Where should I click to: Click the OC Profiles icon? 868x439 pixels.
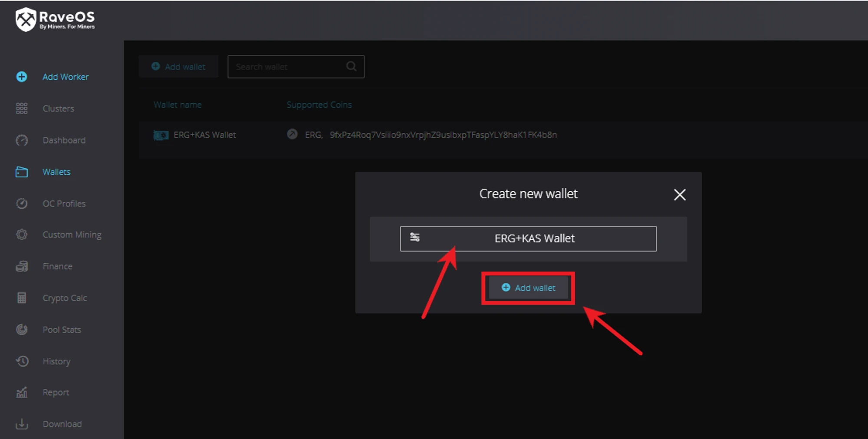tap(22, 203)
